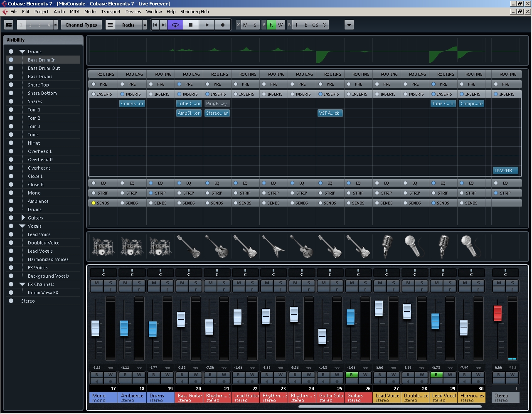Toggle green Read button on Lead Vocal channel
The width and height of the screenshot is (532, 414).
click(x=436, y=375)
